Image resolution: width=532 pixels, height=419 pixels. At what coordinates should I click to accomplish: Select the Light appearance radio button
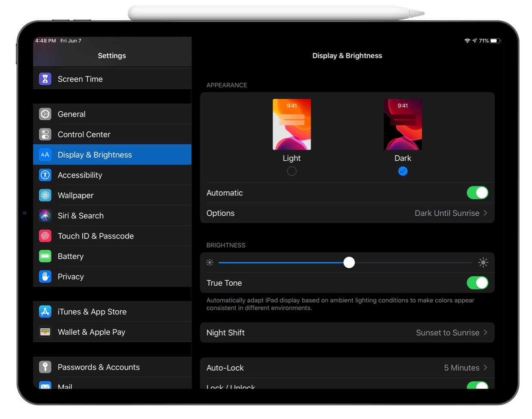click(292, 171)
